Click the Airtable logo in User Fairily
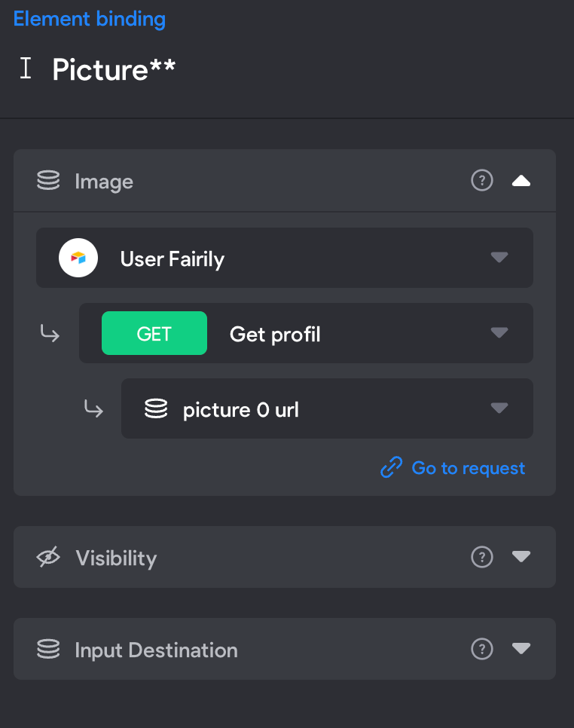574x728 pixels. [78, 258]
